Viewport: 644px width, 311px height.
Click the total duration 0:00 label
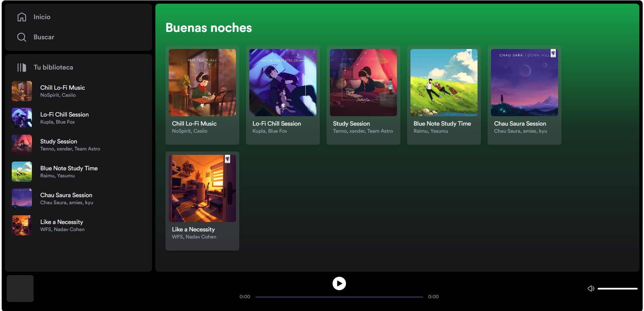coord(433,297)
